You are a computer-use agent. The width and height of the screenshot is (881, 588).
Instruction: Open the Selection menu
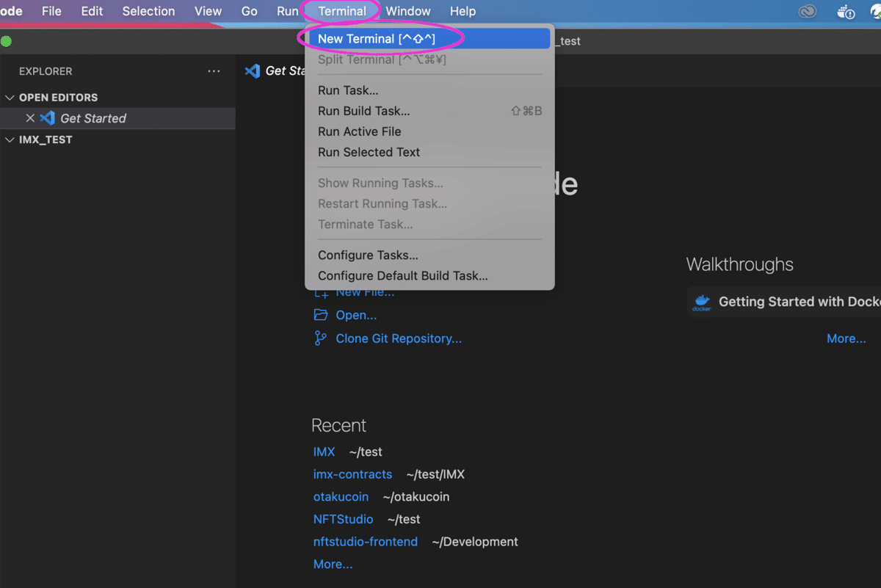148,11
